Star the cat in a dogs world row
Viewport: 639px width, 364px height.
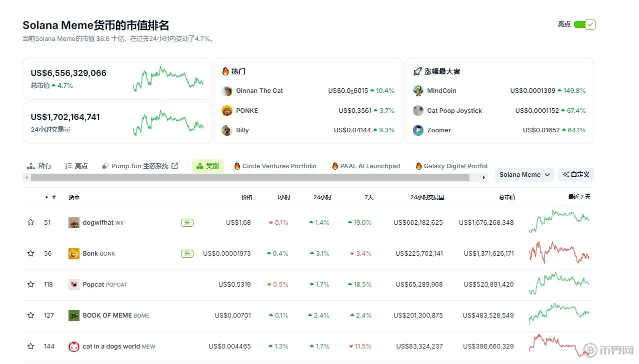coord(30,346)
